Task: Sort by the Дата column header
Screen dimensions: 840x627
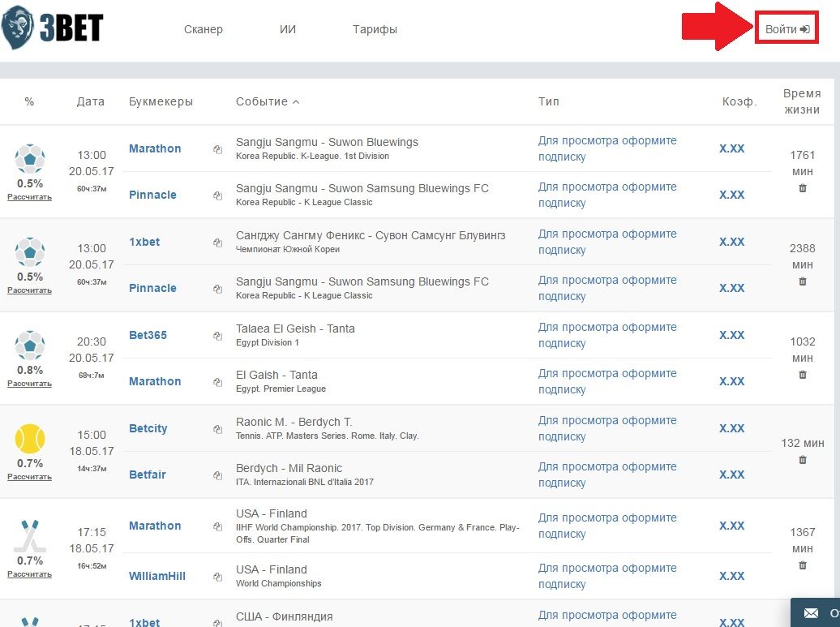Action: 91,101
